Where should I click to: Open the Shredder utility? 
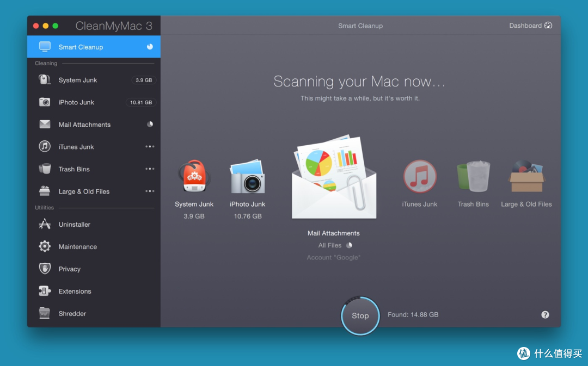tap(94, 314)
